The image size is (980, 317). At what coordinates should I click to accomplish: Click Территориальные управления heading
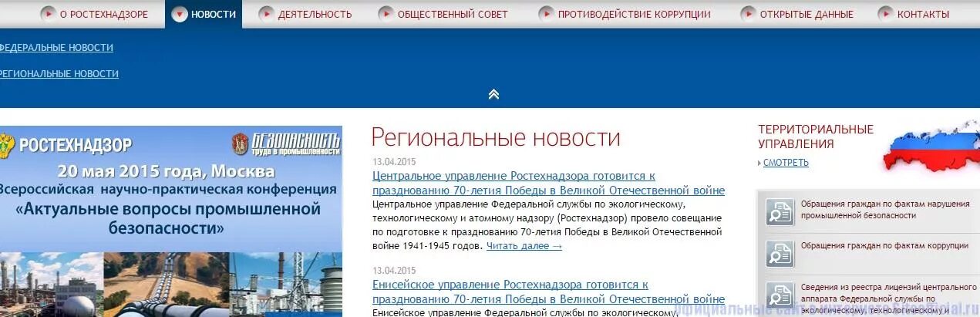click(816, 137)
